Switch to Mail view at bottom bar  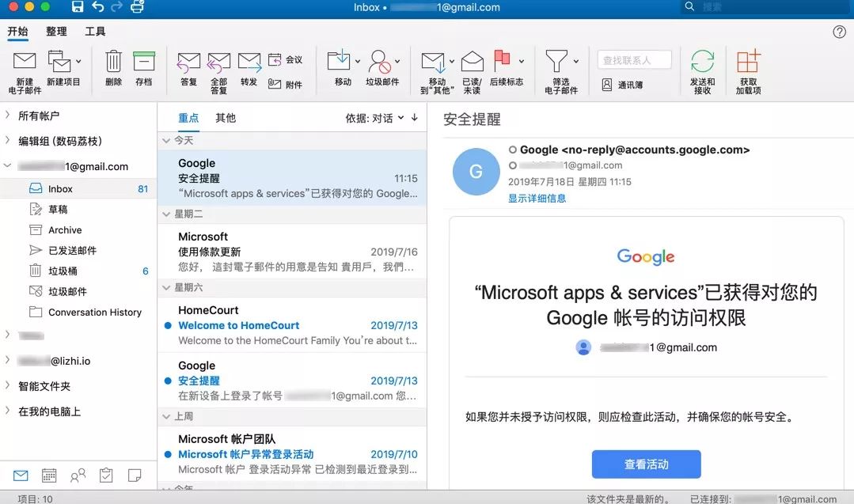21,476
